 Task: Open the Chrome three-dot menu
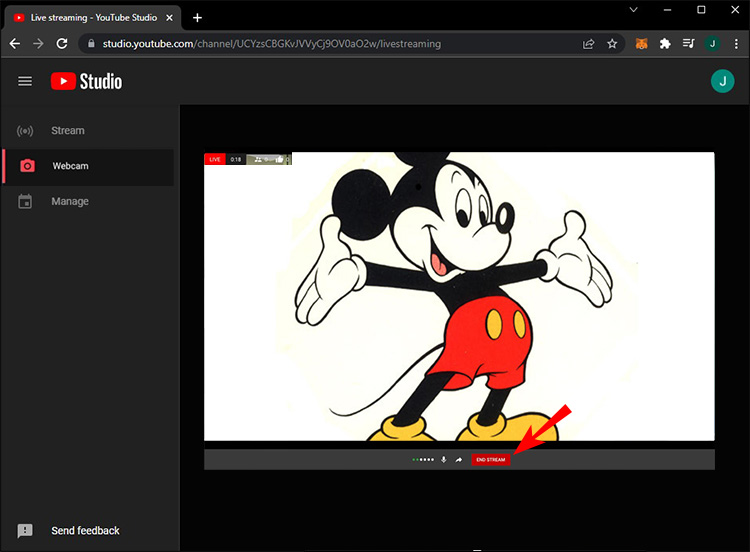pyautogui.click(x=735, y=44)
